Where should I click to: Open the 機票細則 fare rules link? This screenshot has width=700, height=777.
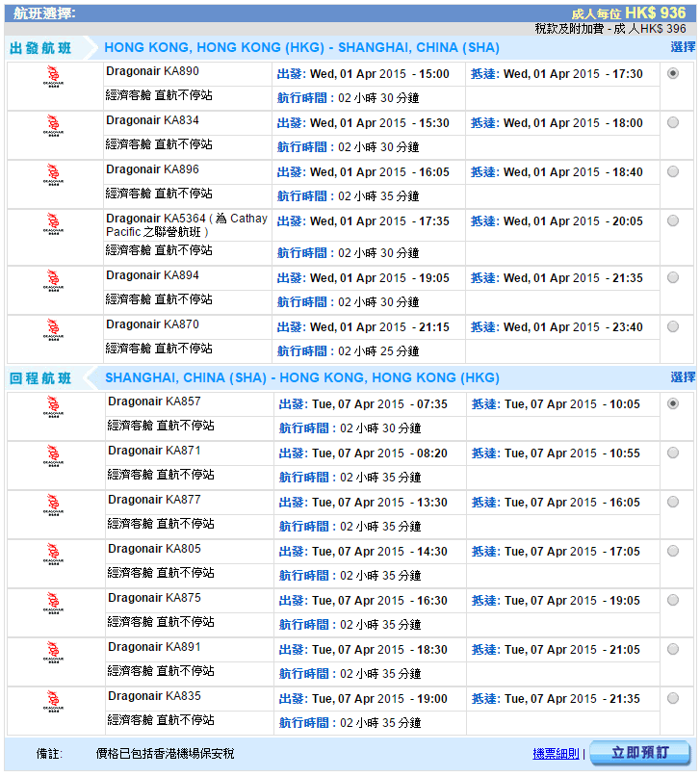pos(557,754)
